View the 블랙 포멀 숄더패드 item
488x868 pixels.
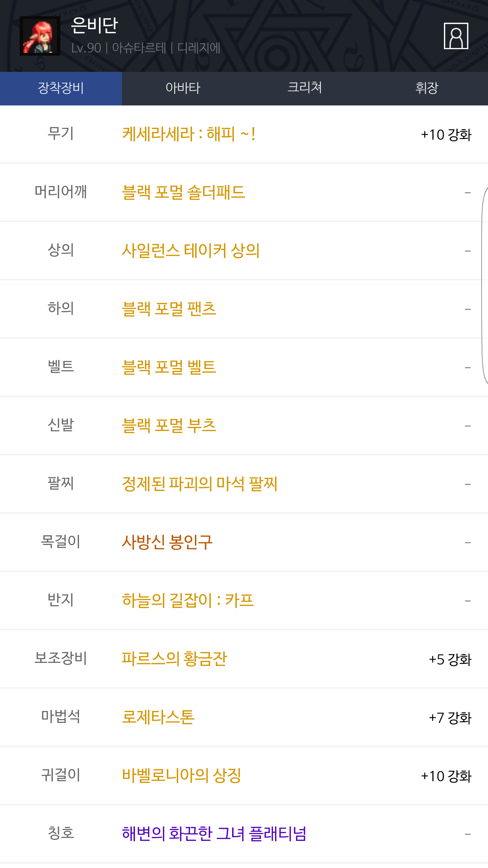[183, 192]
